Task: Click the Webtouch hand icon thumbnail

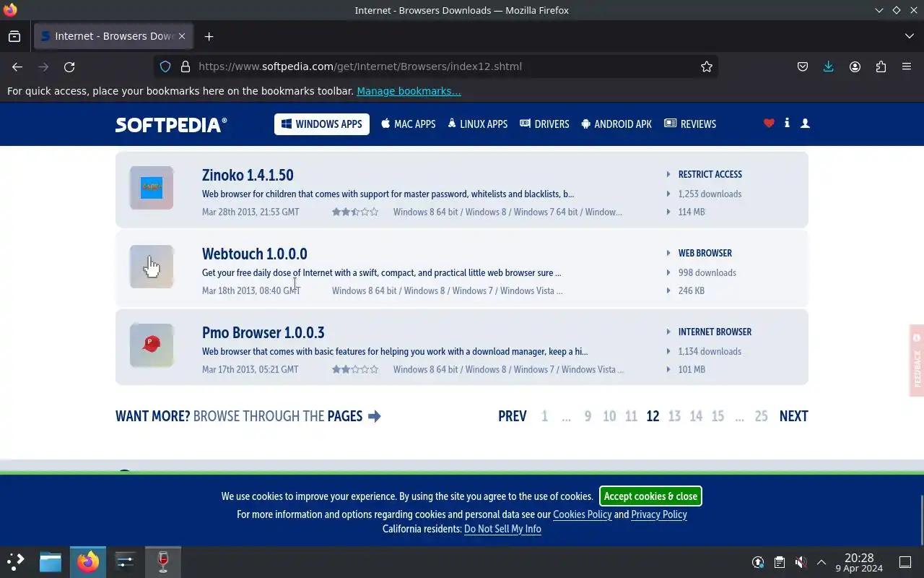Action: (x=152, y=267)
